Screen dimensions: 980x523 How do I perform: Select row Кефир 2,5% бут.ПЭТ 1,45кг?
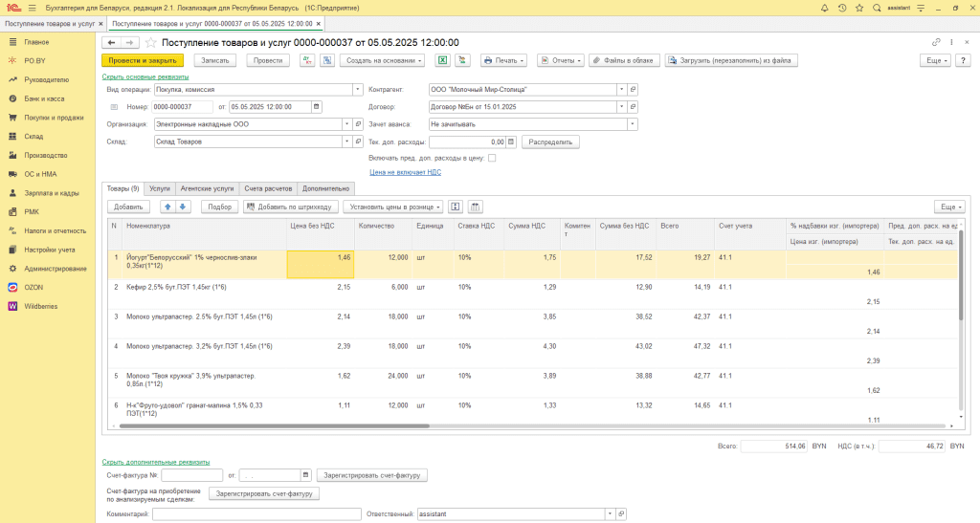pos(532,294)
